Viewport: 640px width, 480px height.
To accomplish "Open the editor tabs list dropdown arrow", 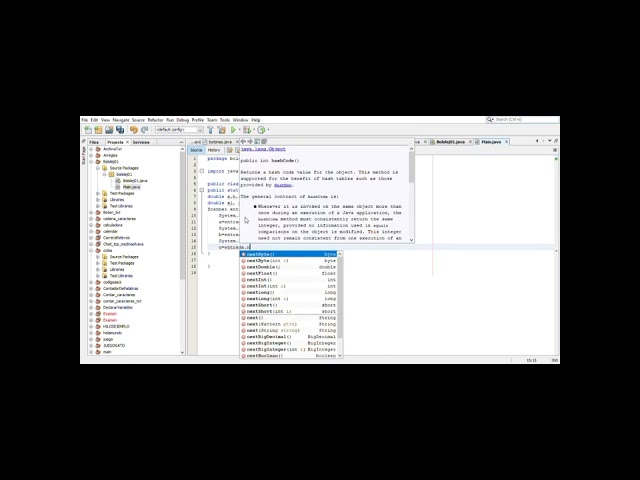I will click(549, 141).
